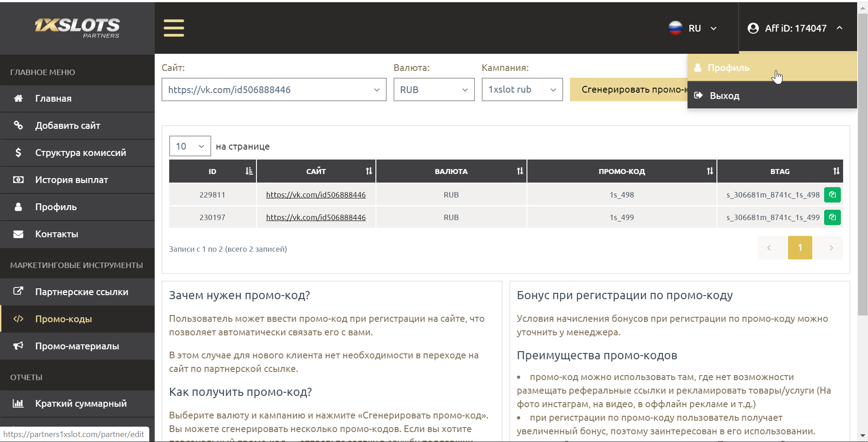Open the records-per-page dropdown showing 10

pos(190,146)
